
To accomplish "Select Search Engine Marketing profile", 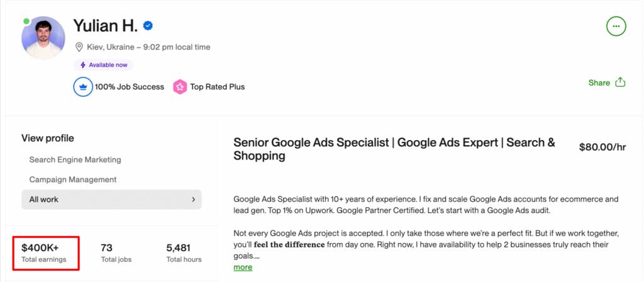I will click(75, 160).
